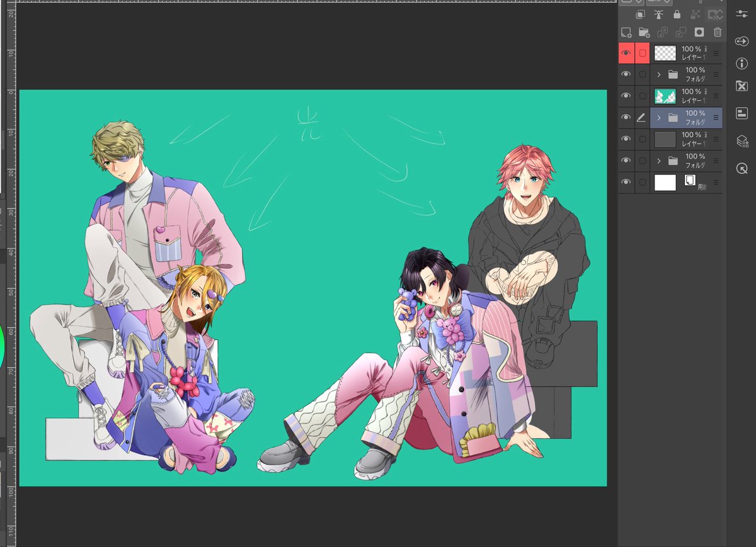Delete layer with trash can icon

[717, 32]
